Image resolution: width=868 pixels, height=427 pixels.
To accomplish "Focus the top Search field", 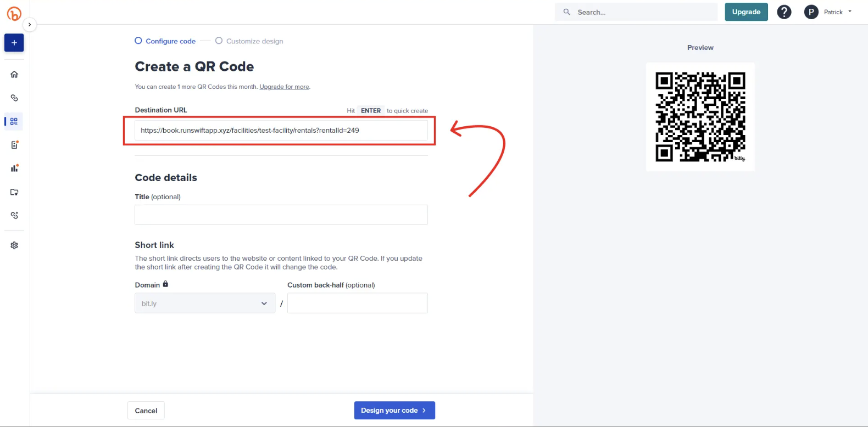I will (636, 12).
